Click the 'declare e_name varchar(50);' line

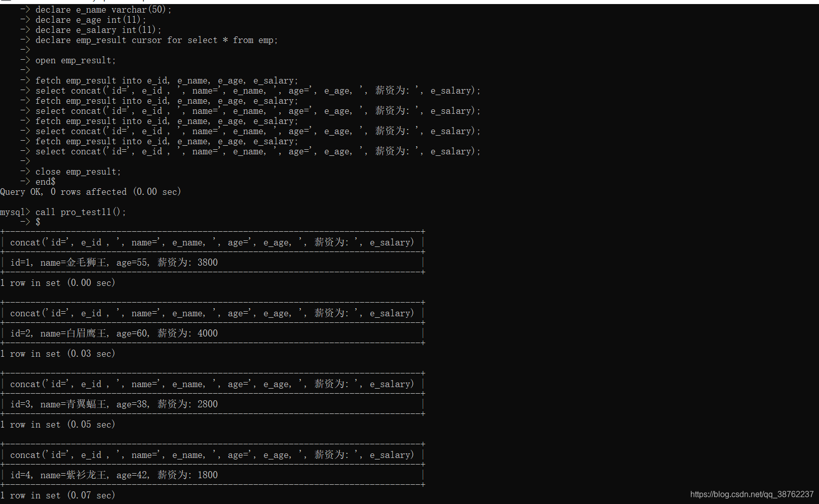[103, 10]
